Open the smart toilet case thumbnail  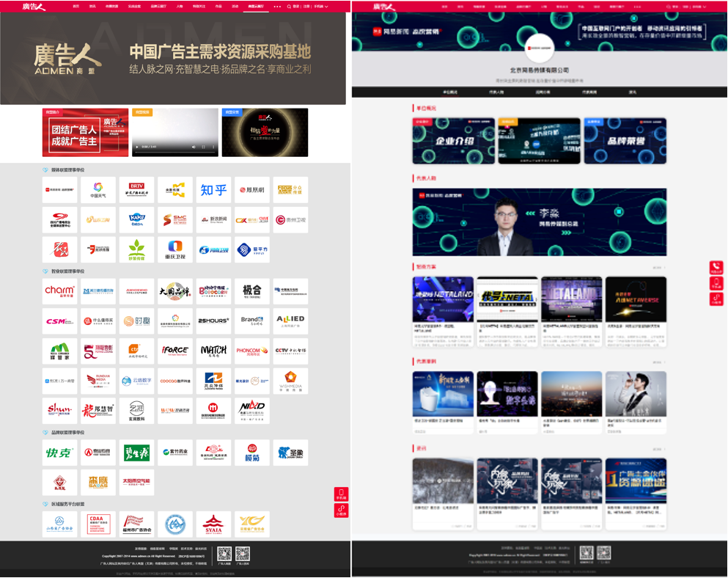tap(443, 394)
